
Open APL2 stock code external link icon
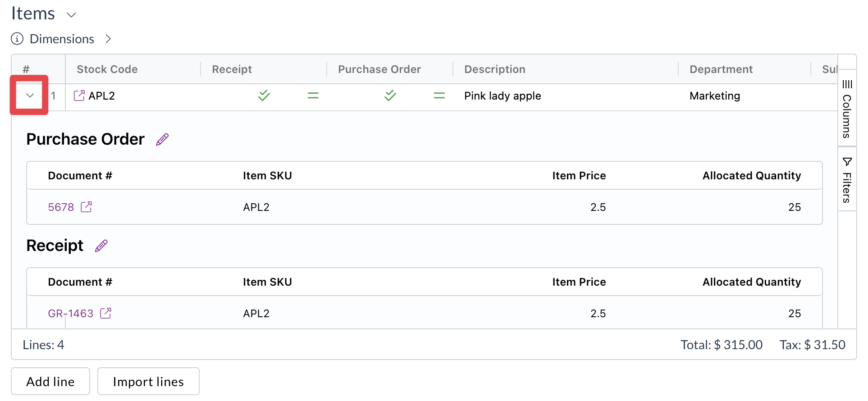pos(79,96)
